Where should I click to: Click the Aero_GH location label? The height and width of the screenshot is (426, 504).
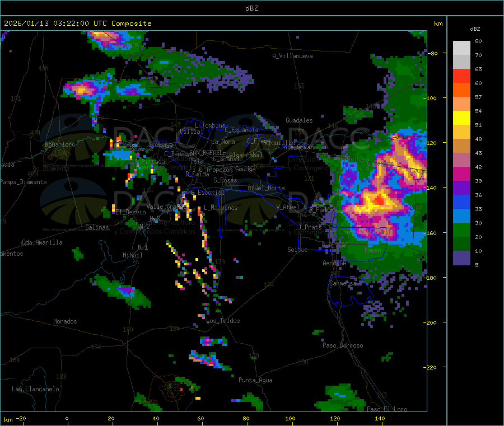pyautogui.click(x=334, y=263)
